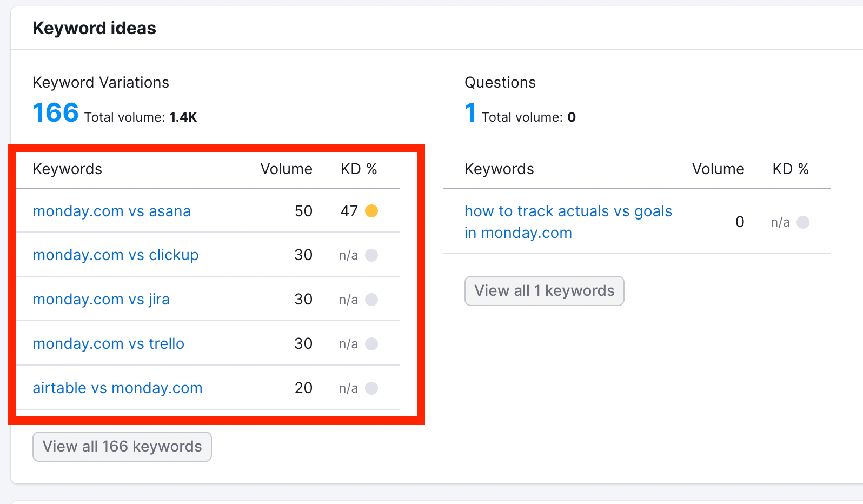Open the 'monday.com vs jira' keyword link
The image size is (863, 504).
(101, 299)
